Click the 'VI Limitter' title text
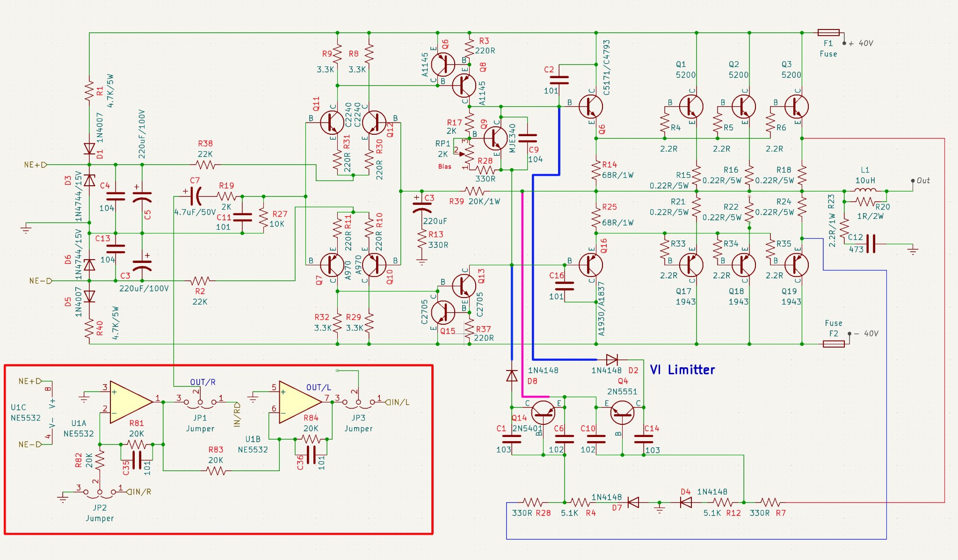 coord(682,370)
